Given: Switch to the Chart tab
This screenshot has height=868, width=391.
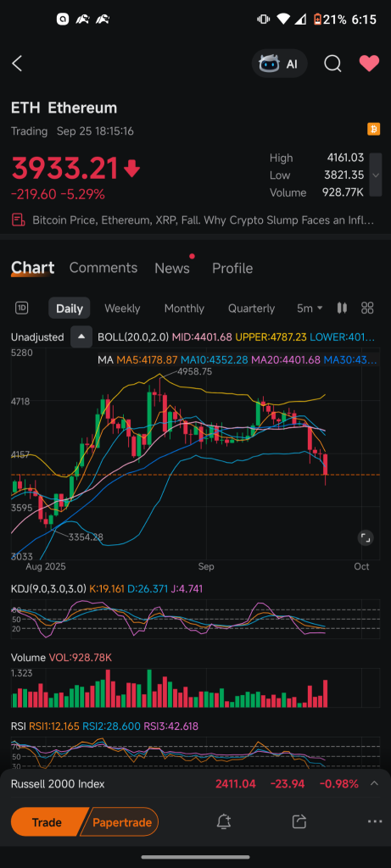Looking at the screenshot, I should [33, 268].
